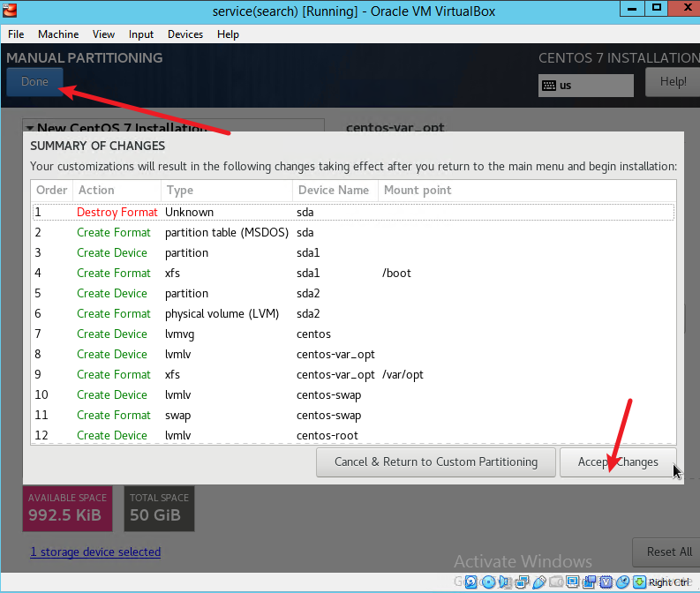
Task: Click the hard disk activity status icon
Action: 471,582
